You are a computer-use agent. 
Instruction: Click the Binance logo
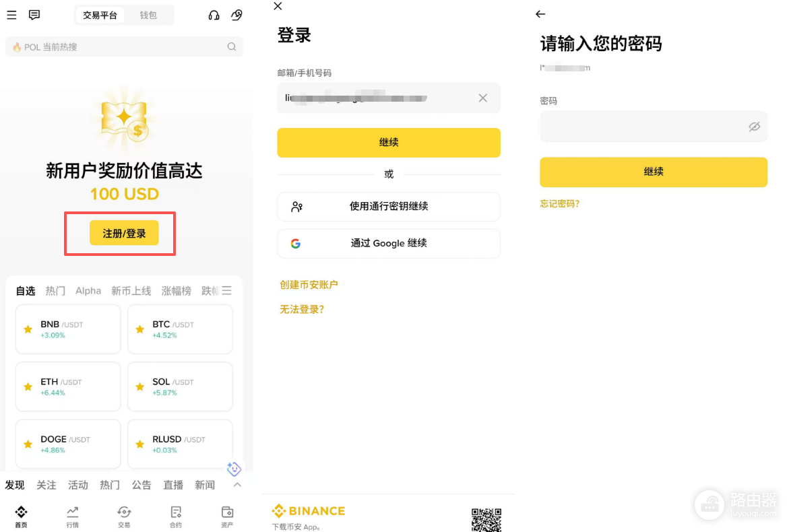pos(309,511)
